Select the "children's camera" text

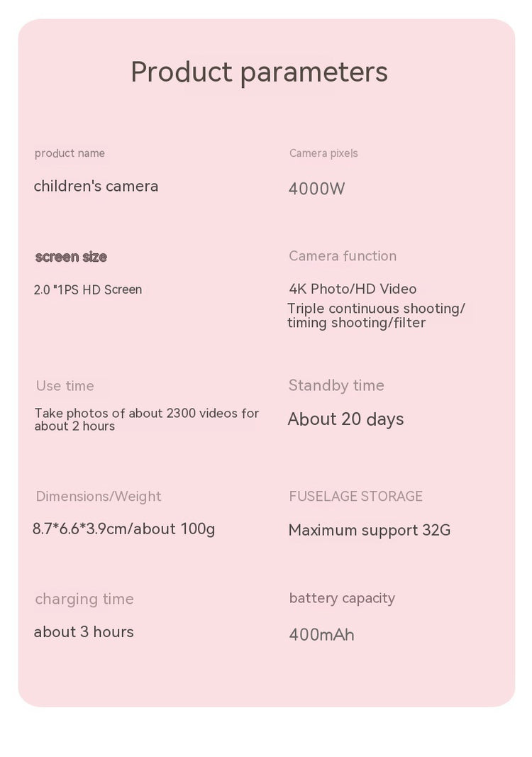click(x=96, y=187)
